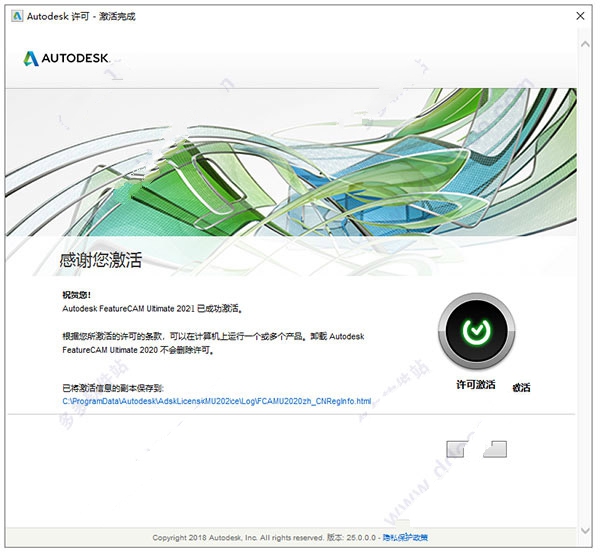Click the FeatureCAM Ultimate 2020 不会删除许可 line

pyautogui.click(x=138, y=350)
